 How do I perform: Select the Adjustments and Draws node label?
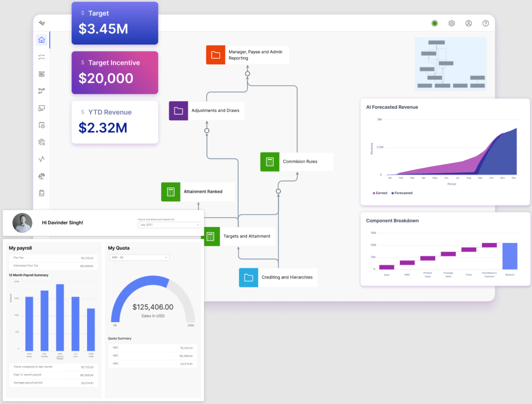pos(215,110)
